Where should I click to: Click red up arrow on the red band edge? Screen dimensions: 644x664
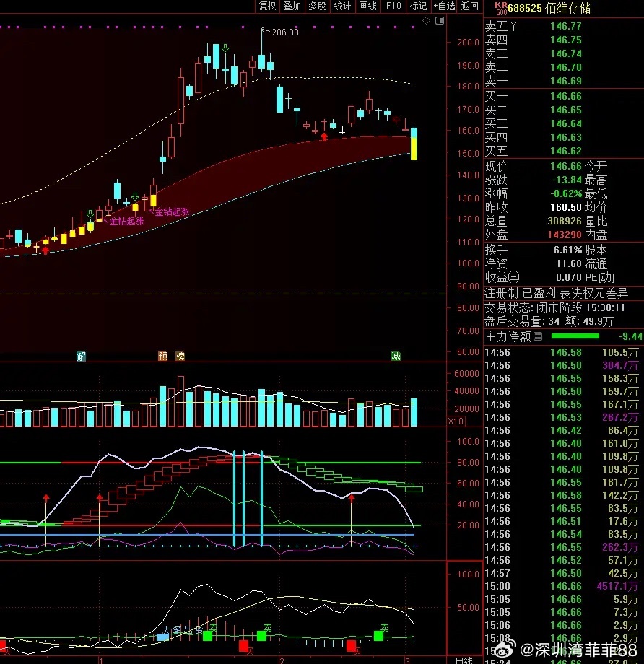click(x=324, y=136)
